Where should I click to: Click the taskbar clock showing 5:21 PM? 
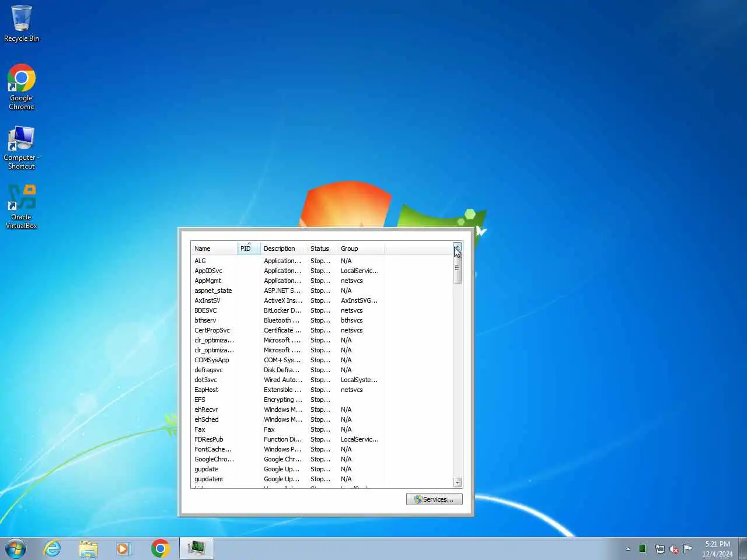click(717, 549)
